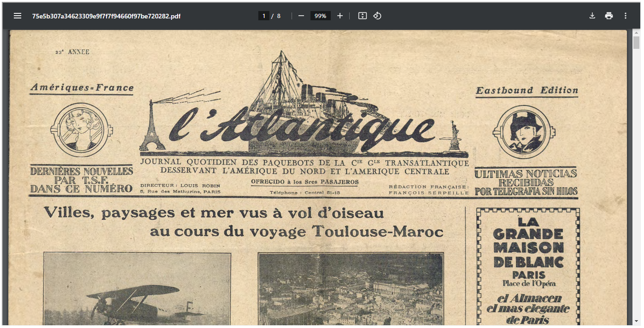Image resolution: width=644 pixels, height=328 pixels.
Task: Click the Directeur Louis Robin text
Action: click(180, 185)
